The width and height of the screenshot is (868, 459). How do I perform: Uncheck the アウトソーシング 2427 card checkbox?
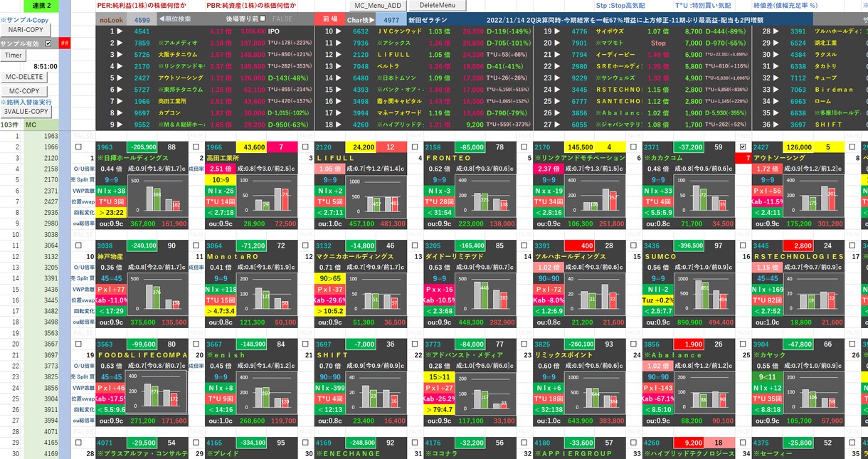tap(744, 147)
